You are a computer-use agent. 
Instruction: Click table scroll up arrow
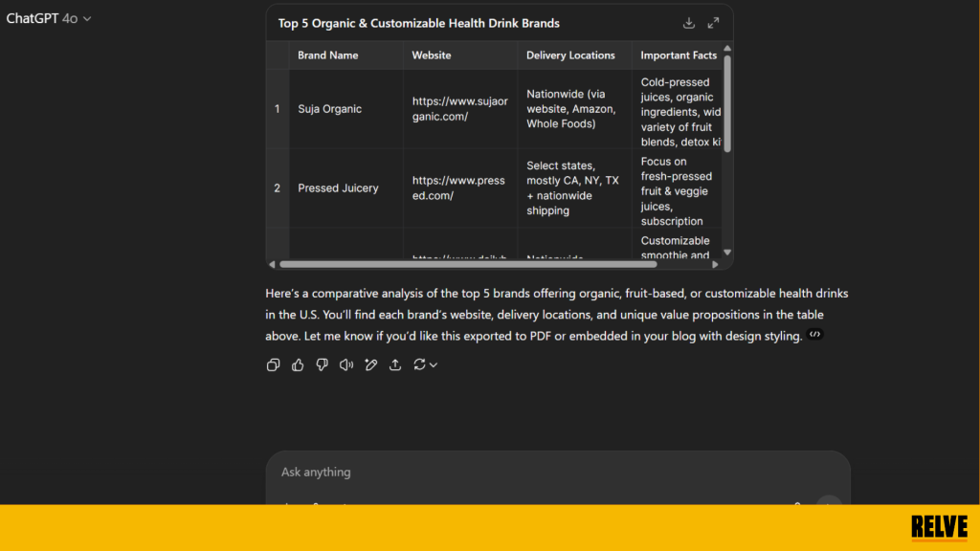(x=727, y=48)
